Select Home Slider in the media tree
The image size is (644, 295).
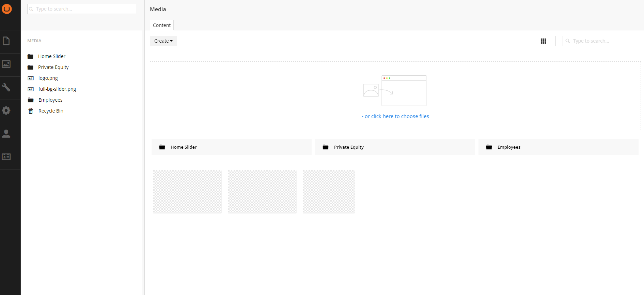pyautogui.click(x=52, y=56)
